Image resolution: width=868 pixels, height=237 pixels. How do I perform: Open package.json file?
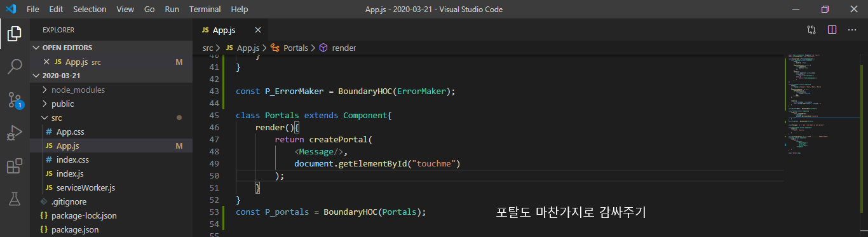111,229
